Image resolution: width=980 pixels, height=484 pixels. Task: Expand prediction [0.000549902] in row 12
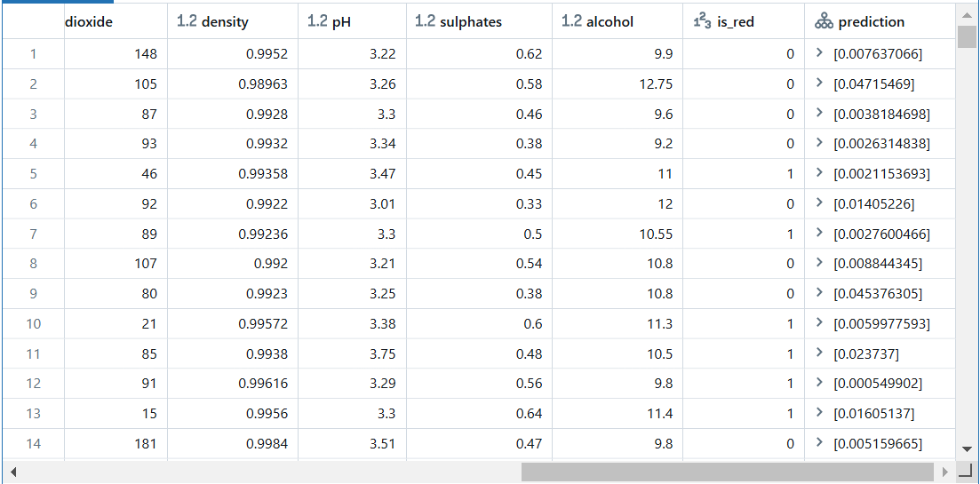(x=819, y=383)
